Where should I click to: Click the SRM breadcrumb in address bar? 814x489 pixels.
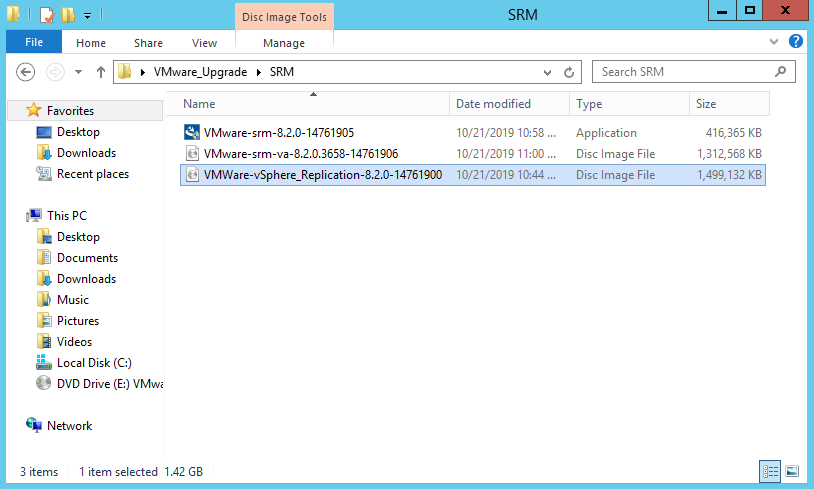[282, 72]
